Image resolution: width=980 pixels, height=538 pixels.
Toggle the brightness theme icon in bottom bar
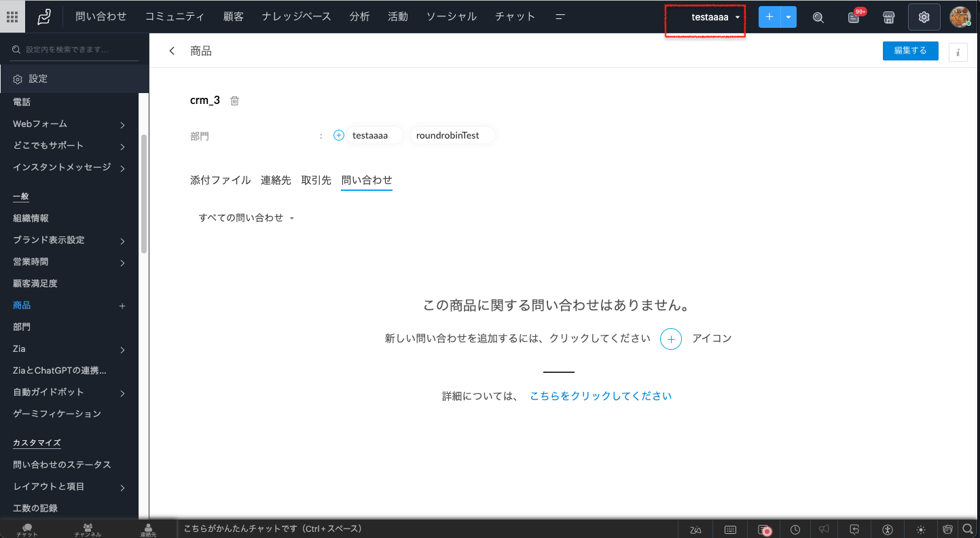920,530
